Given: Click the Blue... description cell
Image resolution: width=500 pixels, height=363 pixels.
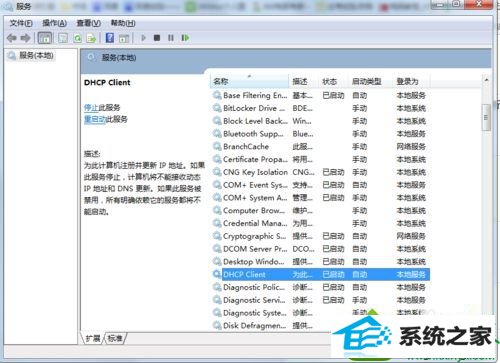Looking at the screenshot, I should [303, 134].
